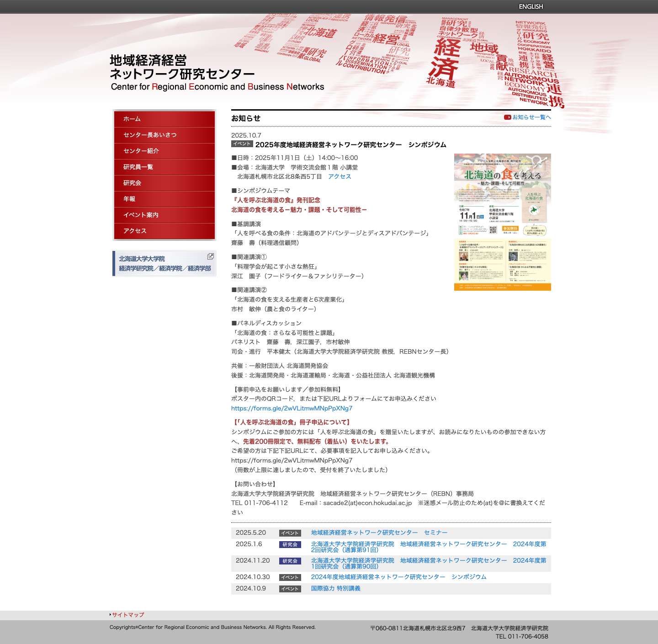Click the イベント badge on the 2025.5.20 seminar row
This screenshot has height=644, width=658.
pyautogui.click(x=290, y=532)
